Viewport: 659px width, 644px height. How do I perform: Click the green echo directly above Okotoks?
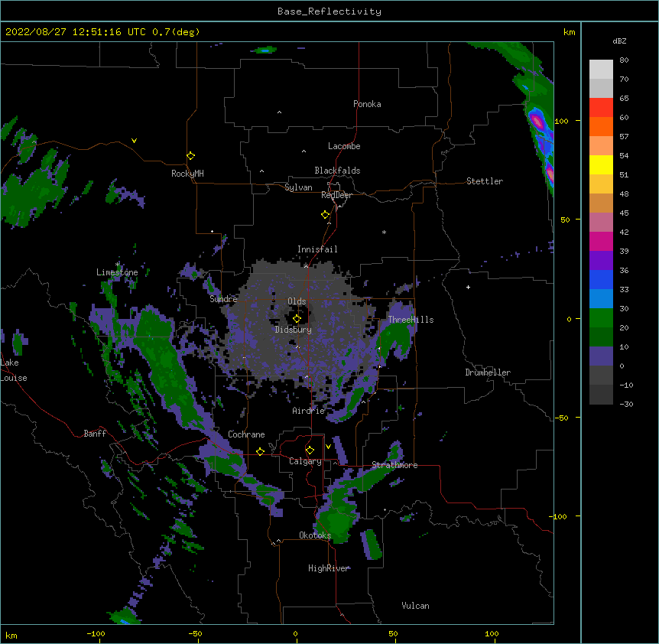337,522
